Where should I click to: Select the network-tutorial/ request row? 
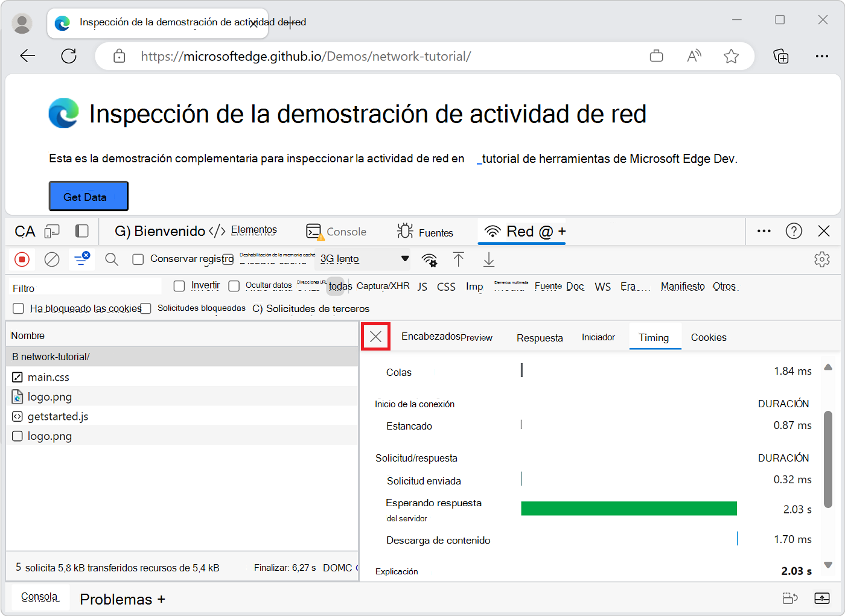click(x=182, y=357)
